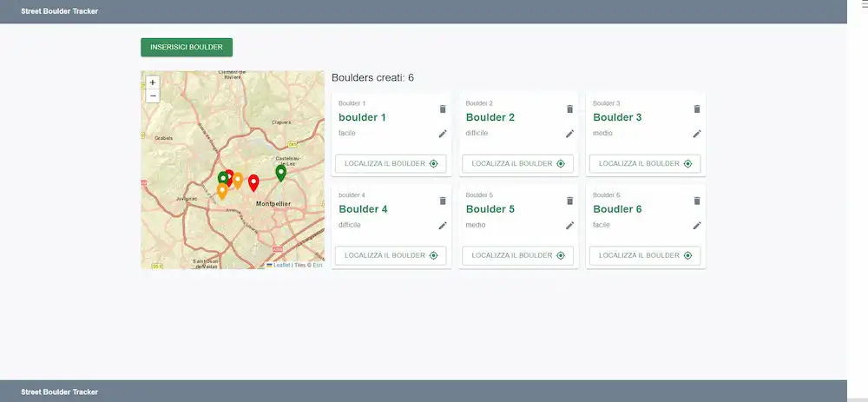This screenshot has width=868, height=402.
Task: Open the edit pencil for Boulder 3
Action: (x=696, y=134)
